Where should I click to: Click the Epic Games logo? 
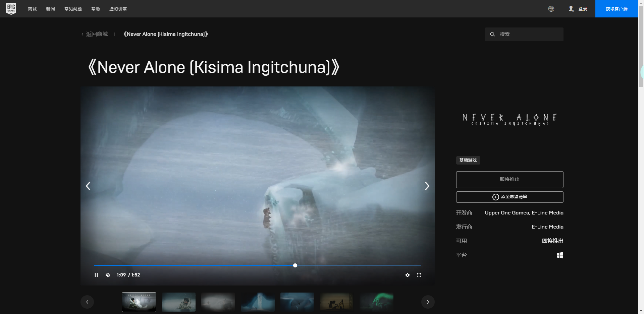11,9
